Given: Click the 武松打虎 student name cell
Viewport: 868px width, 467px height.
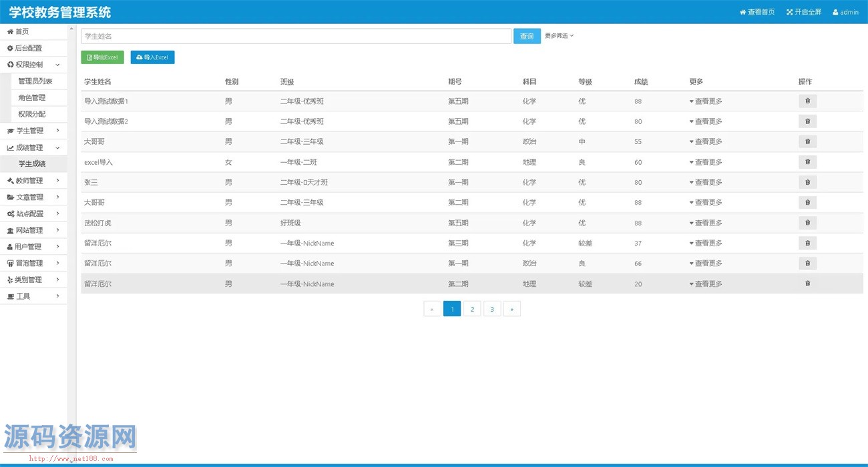Looking at the screenshot, I should click(97, 223).
